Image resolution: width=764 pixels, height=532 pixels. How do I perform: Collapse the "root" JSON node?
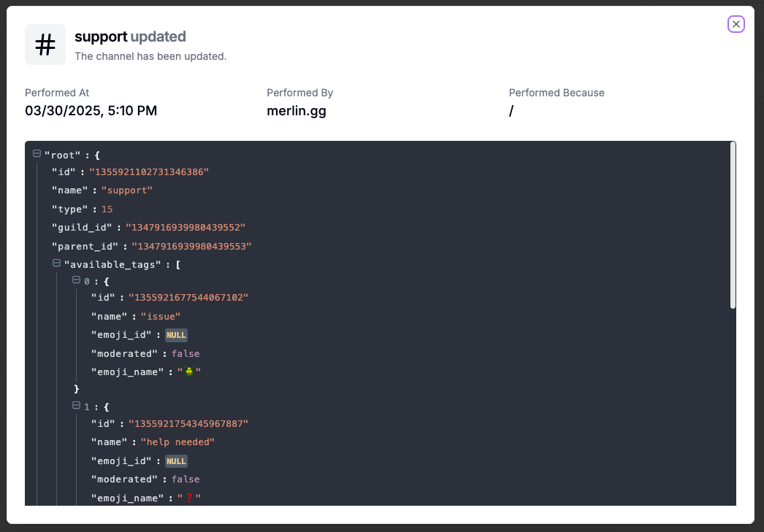[x=37, y=154]
